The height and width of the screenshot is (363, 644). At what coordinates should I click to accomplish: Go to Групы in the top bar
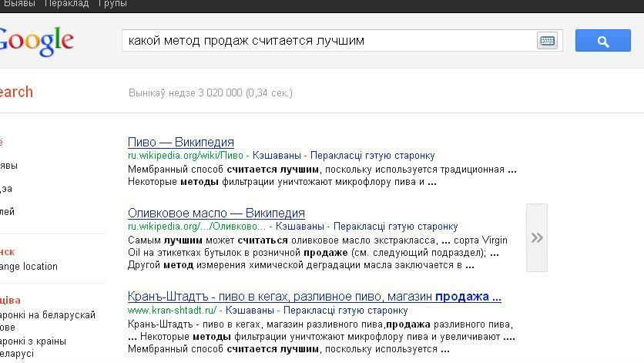(x=112, y=4)
